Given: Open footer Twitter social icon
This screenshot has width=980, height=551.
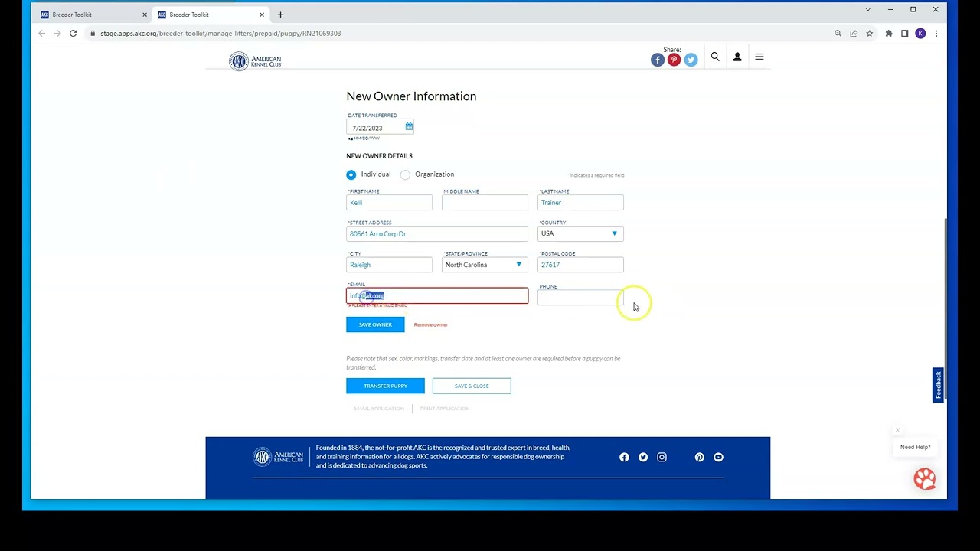Looking at the screenshot, I should (643, 457).
